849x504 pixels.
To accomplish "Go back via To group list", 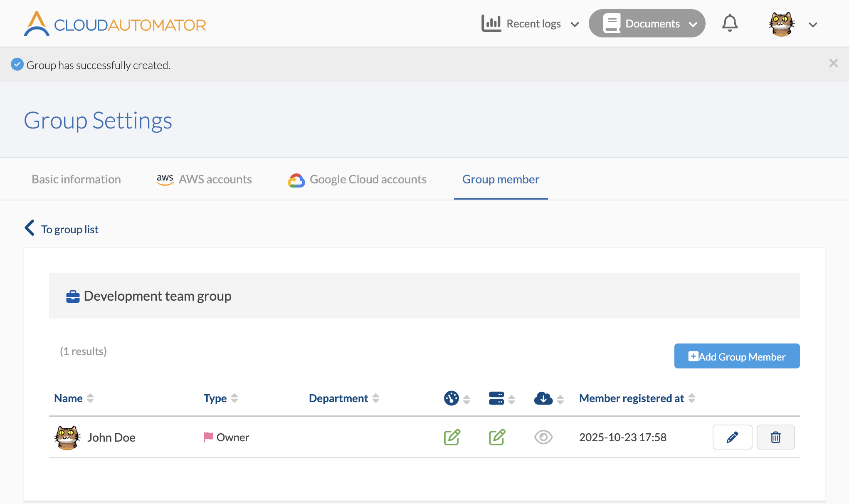I will [x=61, y=229].
